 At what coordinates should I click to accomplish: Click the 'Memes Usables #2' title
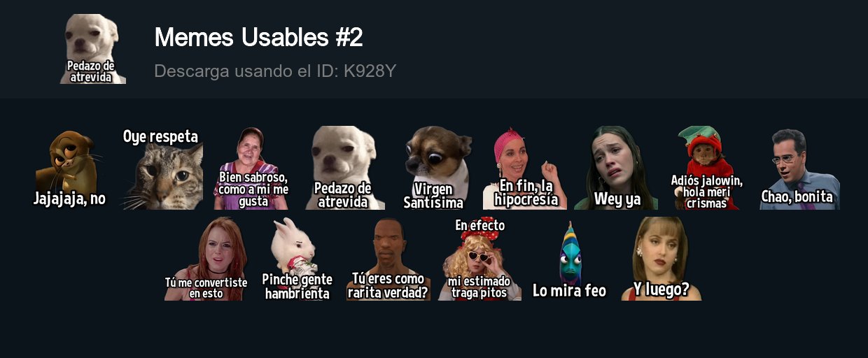[x=258, y=37]
